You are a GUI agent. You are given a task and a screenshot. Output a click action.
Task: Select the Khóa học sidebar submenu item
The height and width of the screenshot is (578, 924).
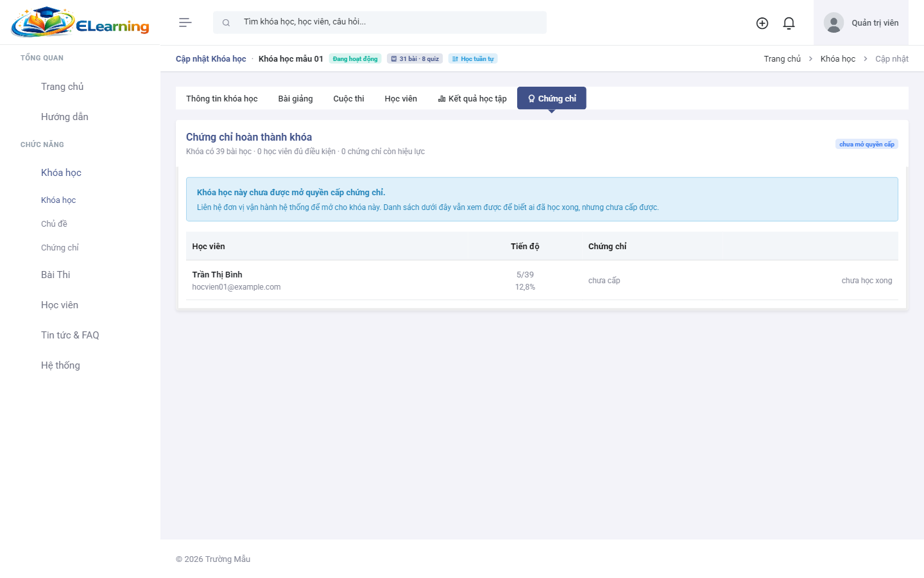tap(58, 200)
